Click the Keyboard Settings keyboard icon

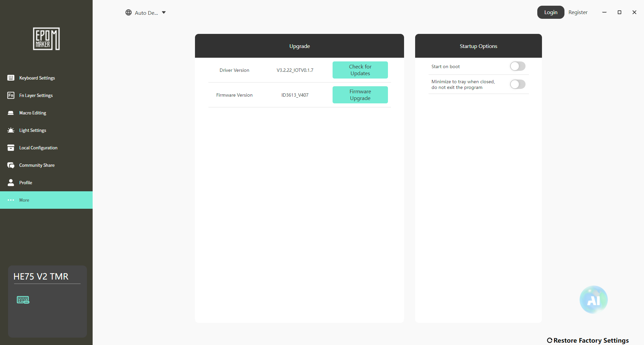11,78
